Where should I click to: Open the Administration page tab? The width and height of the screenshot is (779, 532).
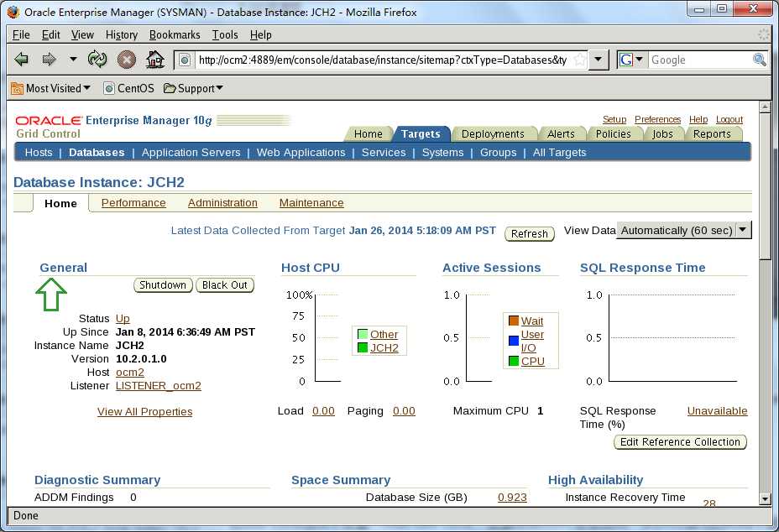[222, 203]
